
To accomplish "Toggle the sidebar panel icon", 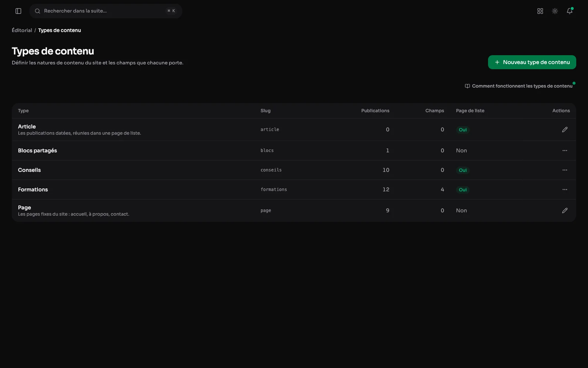I will tap(18, 11).
